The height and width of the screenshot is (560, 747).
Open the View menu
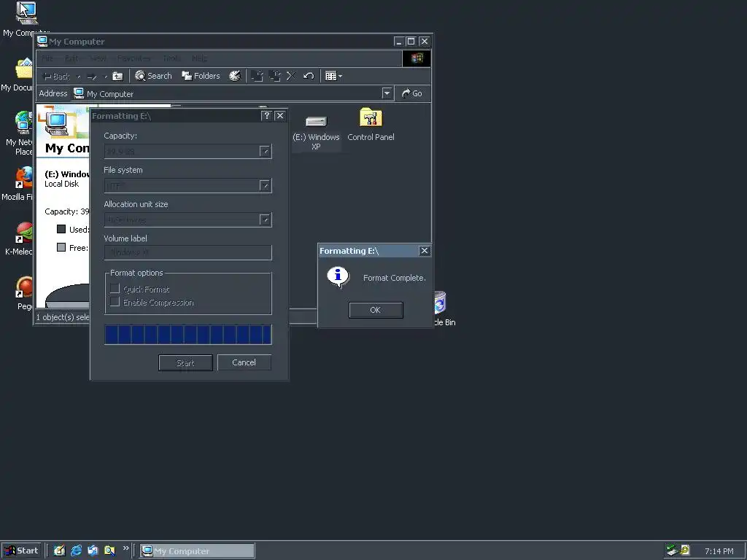pyautogui.click(x=98, y=58)
